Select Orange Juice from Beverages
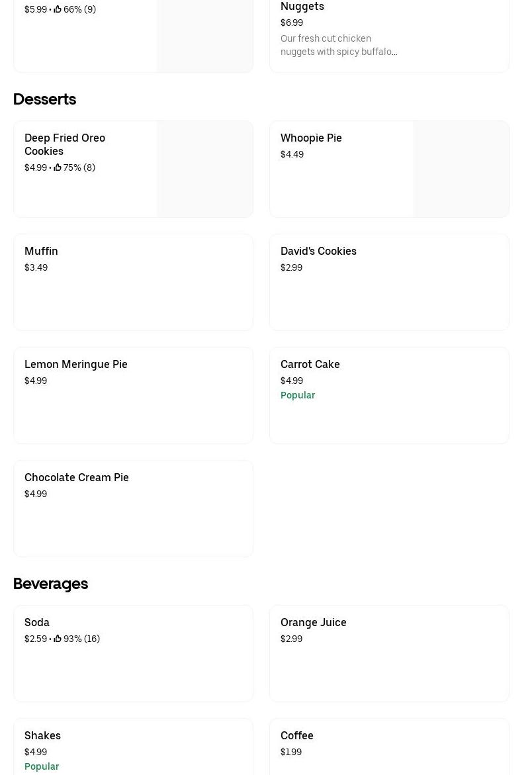The image size is (532, 775). pyautogui.click(x=314, y=622)
